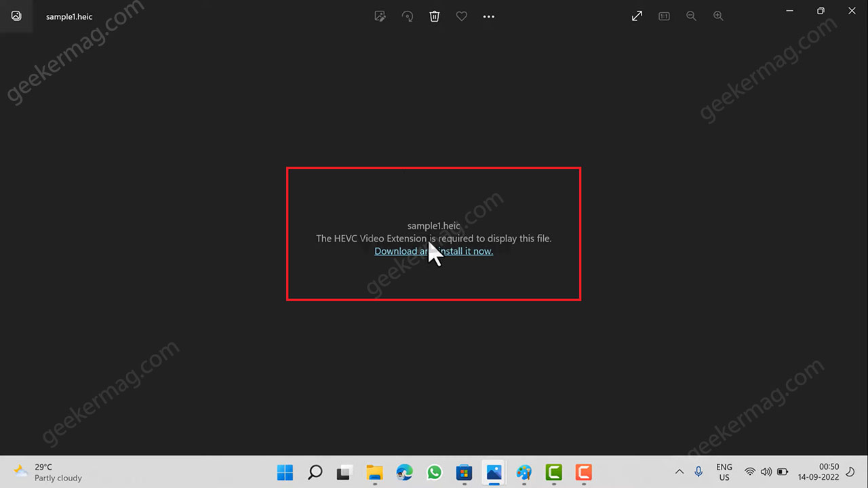Add to favorites with the heart icon
Image resolution: width=868 pixels, height=488 pixels.
[462, 16]
